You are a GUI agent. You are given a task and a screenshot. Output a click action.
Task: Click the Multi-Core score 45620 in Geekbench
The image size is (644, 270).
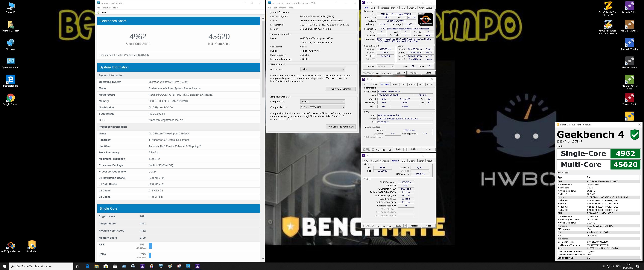tap(219, 37)
